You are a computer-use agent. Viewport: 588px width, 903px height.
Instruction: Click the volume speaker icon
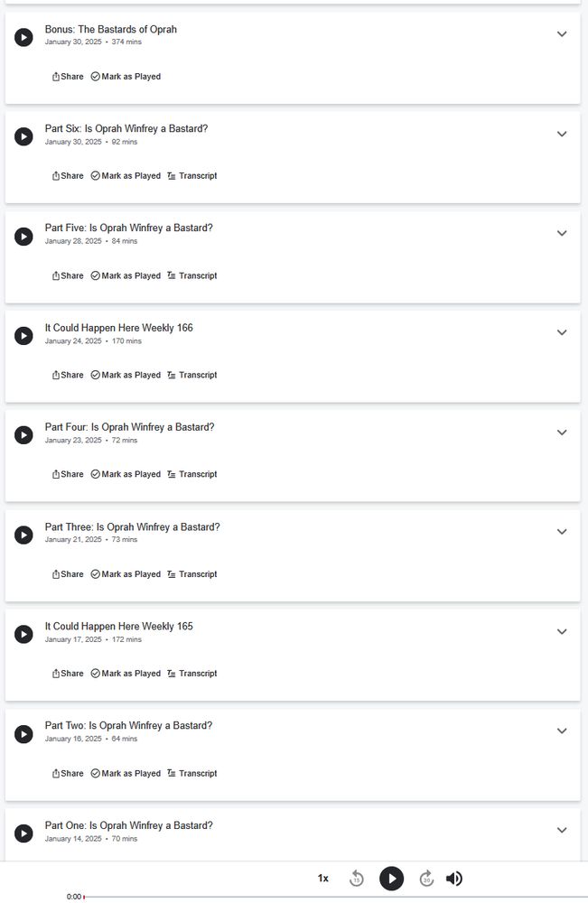[453, 878]
